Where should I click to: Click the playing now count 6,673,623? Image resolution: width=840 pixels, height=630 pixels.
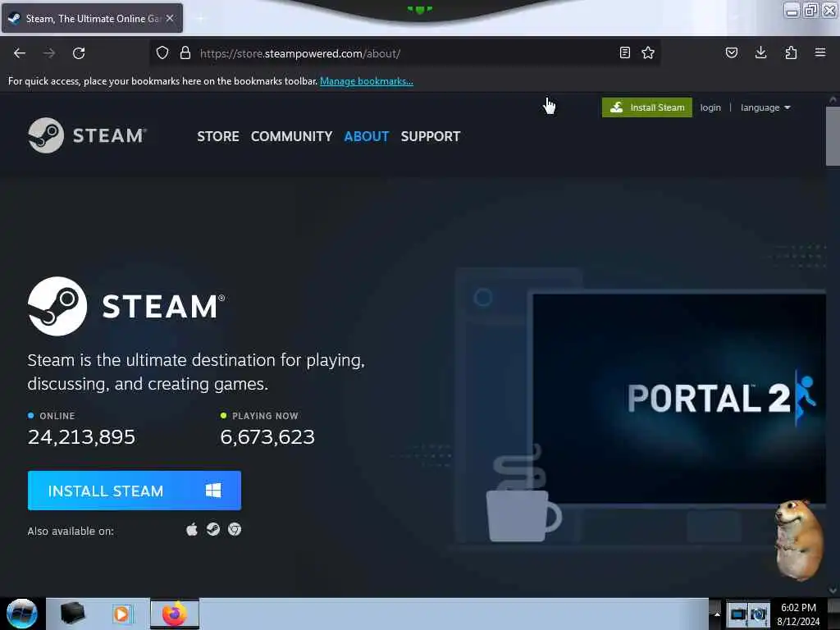pos(267,437)
